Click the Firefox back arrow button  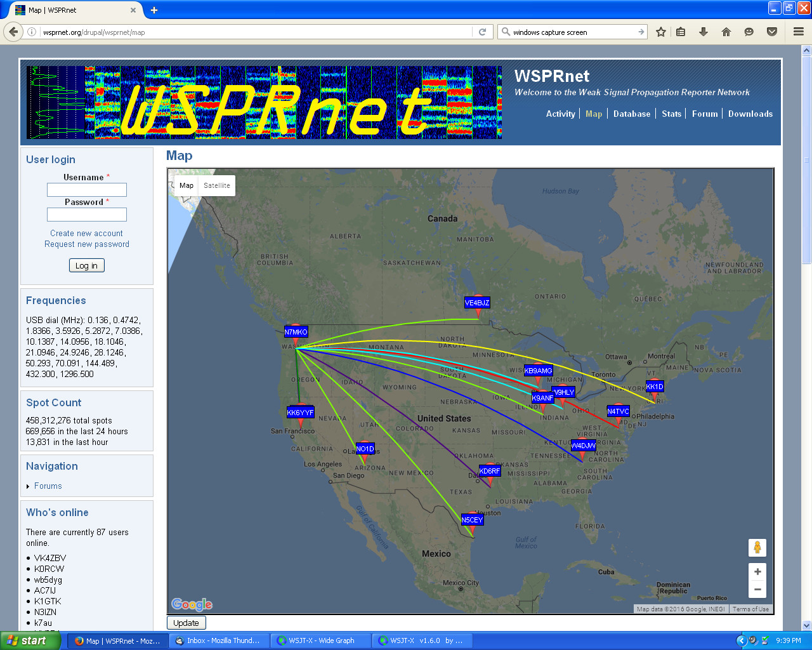13,32
